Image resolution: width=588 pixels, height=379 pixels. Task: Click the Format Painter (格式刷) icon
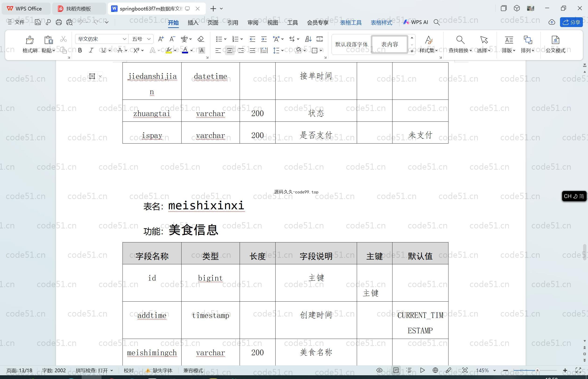point(30,40)
